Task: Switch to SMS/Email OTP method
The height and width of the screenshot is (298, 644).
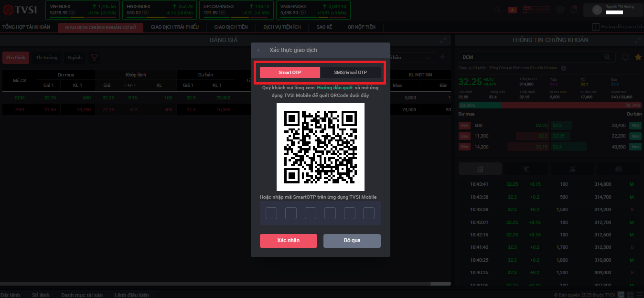Action: [x=350, y=72]
